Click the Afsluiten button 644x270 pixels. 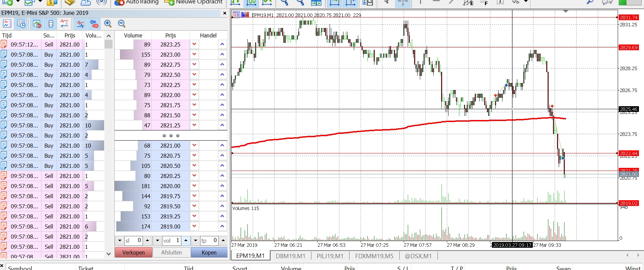[172, 252]
